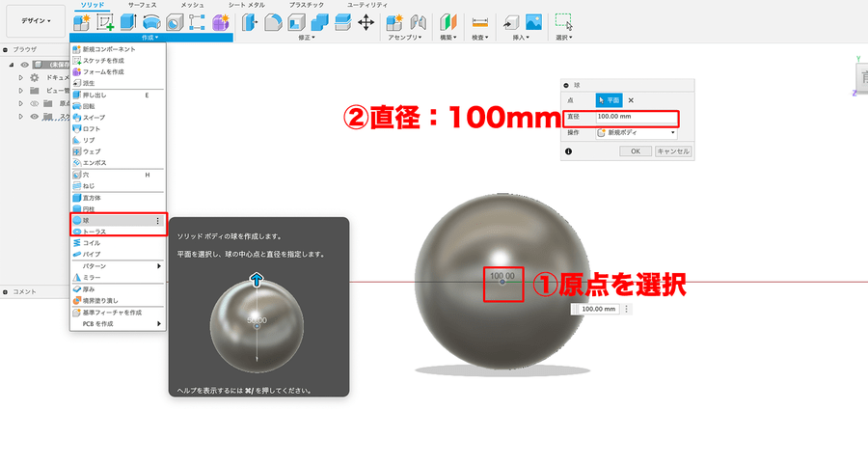Click the Offset Face modify icon

[x=342, y=22]
